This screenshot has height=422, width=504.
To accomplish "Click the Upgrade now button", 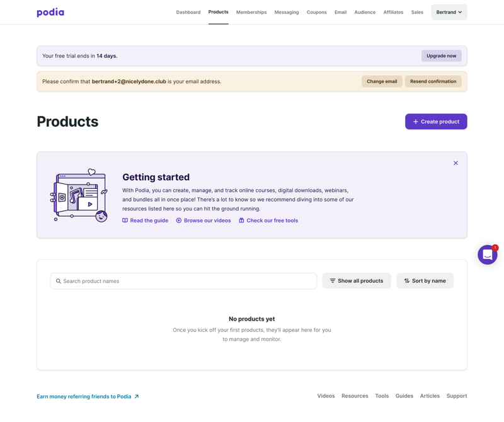I will pos(441,55).
